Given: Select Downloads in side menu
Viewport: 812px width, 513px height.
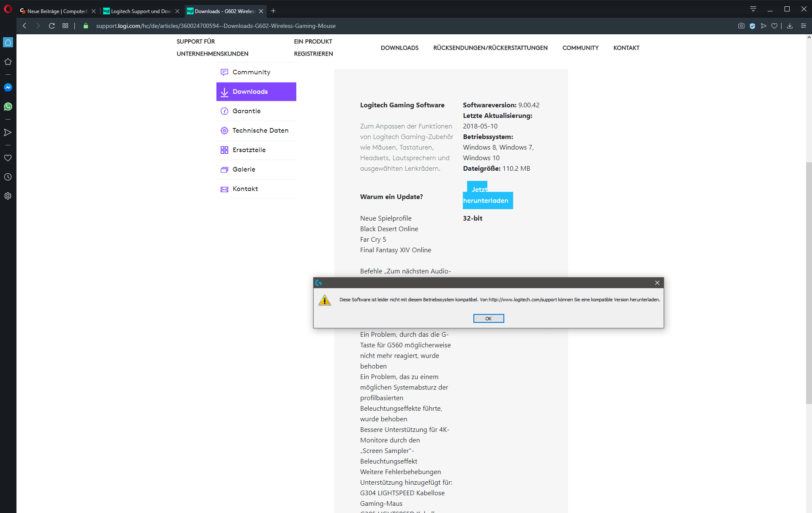Looking at the screenshot, I should pos(256,92).
